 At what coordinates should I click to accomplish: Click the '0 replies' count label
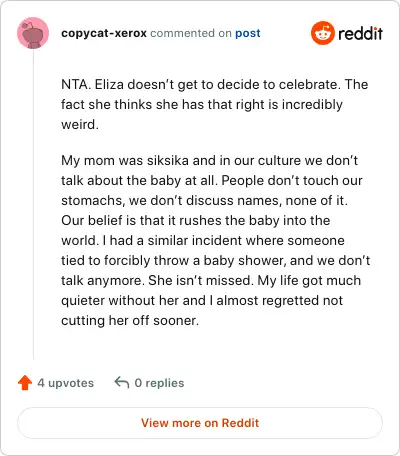click(159, 383)
